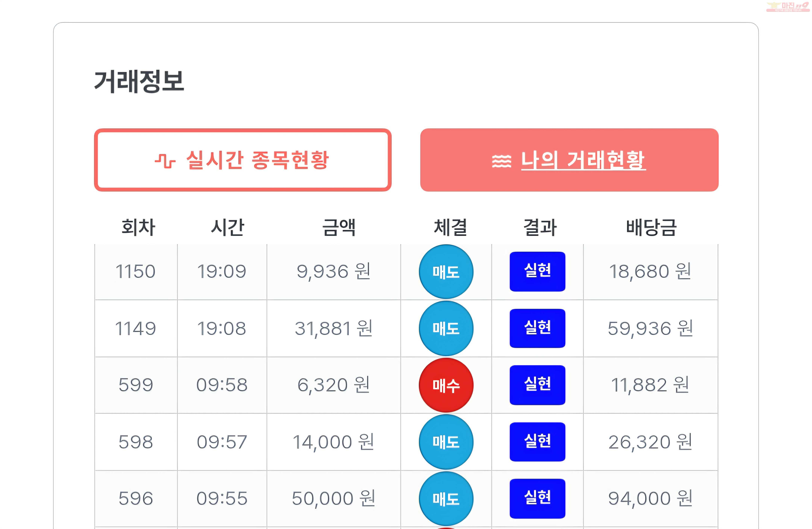Click the 매도 circle for round 596
The width and height of the screenshot is (812, 529).
click(446, 499)
